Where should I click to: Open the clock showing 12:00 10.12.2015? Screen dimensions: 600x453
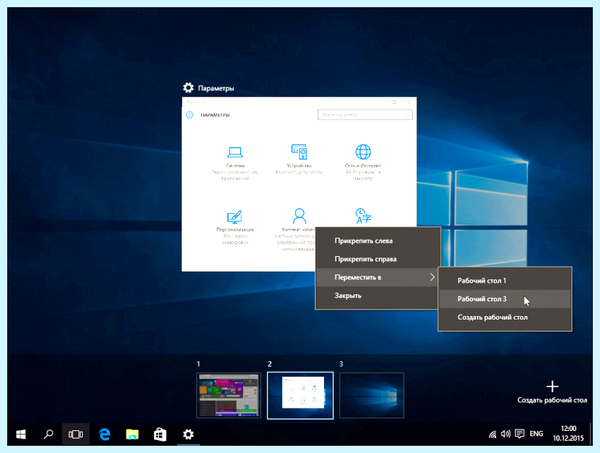[x=568, y=433]
